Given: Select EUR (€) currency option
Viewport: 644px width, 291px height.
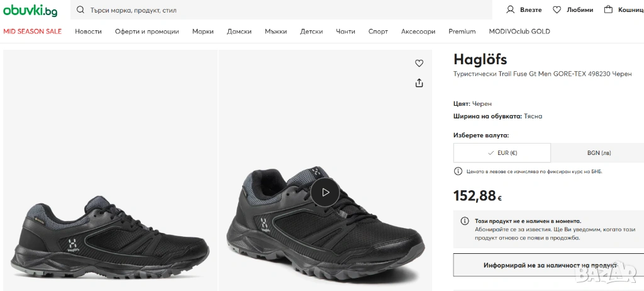Looking at the screenshot, I should click(x=502, y=152).
